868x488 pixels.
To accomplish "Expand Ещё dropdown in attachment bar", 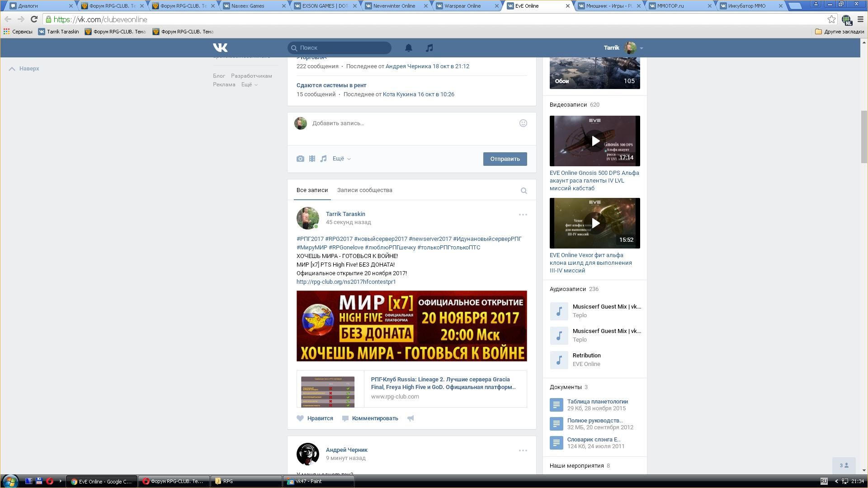I will [x=341, y=159].
